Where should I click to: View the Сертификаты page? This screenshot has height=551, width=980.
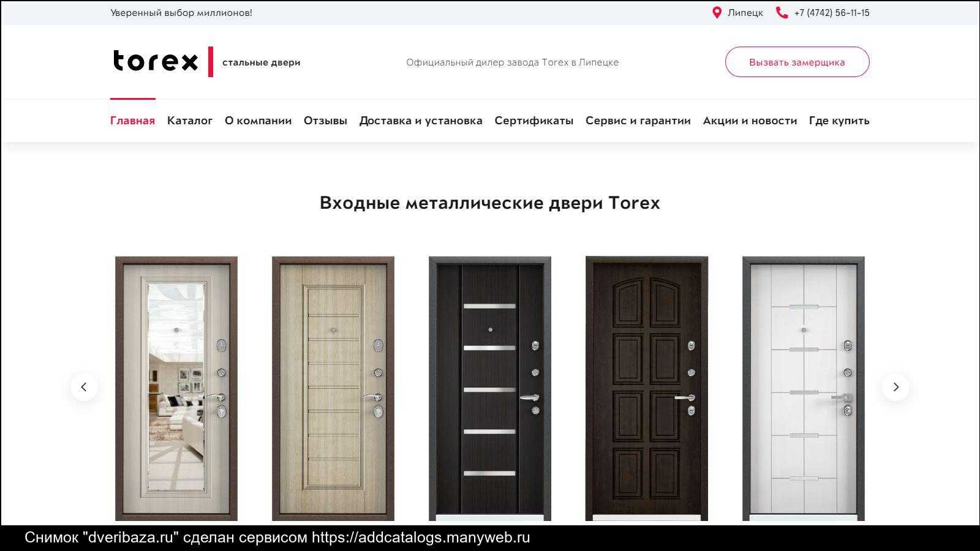click(534, 121)
